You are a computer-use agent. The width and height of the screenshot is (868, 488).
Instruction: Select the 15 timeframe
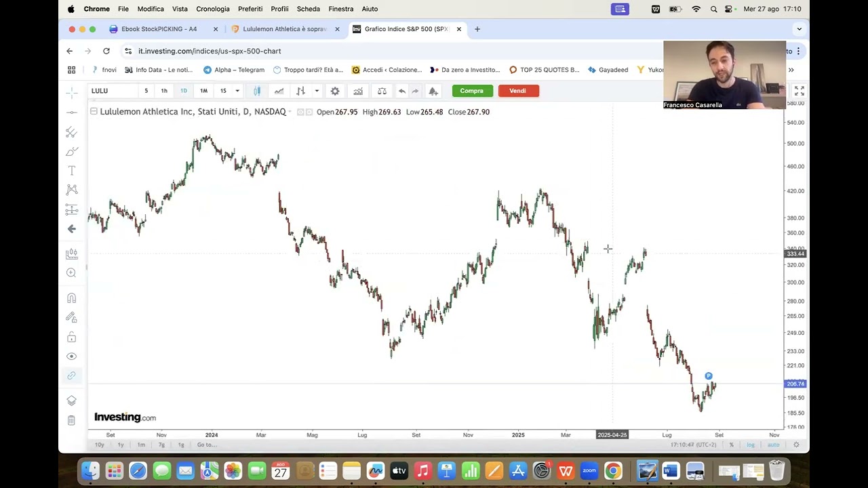(x=223, y=91)
